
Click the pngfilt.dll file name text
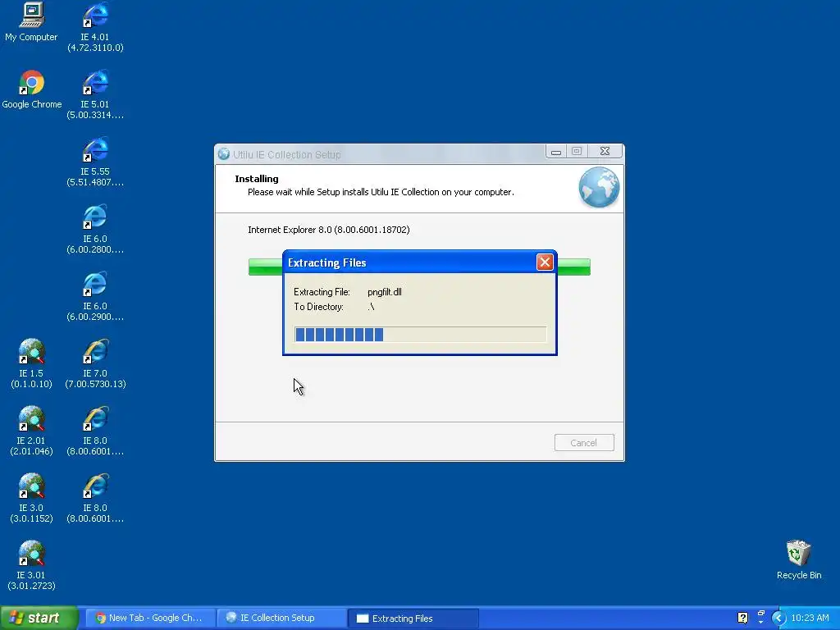385,292
